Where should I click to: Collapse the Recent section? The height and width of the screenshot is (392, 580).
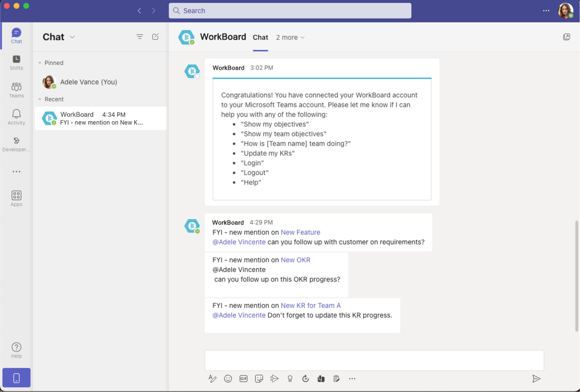pos(40,99)
